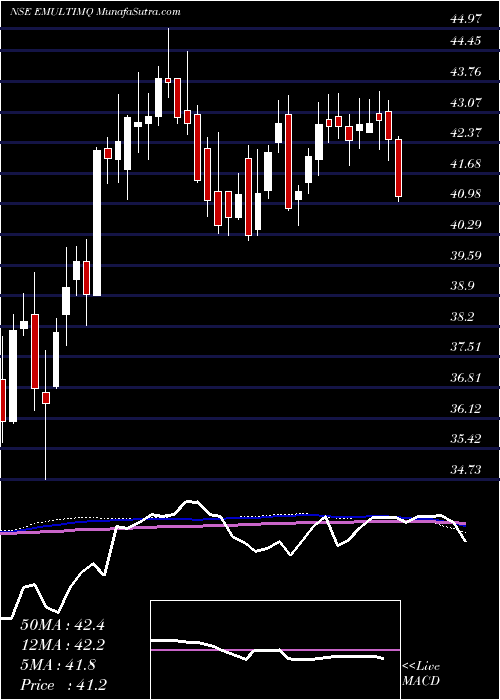This screenshot has width=500, height=700.
Task: Select the 44.97 price axis label
Action: point(466,19)
